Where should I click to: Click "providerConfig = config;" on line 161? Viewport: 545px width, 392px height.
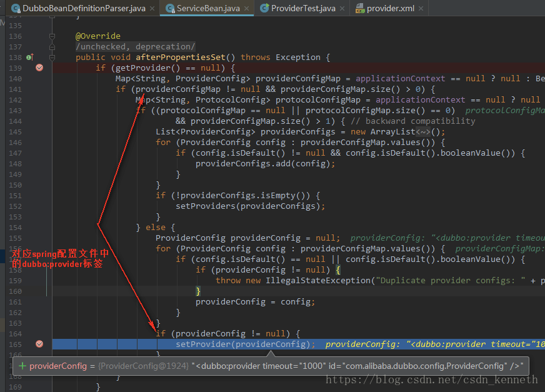coord(255,301)
